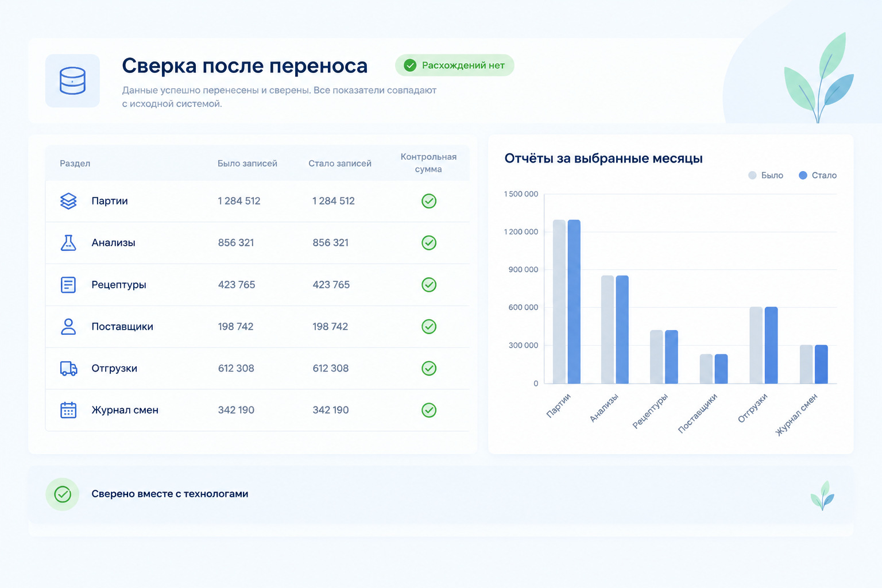Toggle the Стало legend series
Screen dimensions: 882x588
click(818, 175)
